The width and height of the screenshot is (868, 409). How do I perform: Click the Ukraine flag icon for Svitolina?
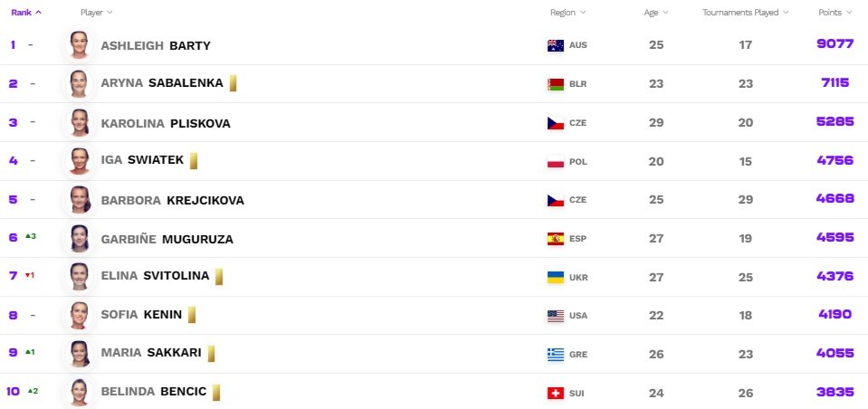pos(556,277)
